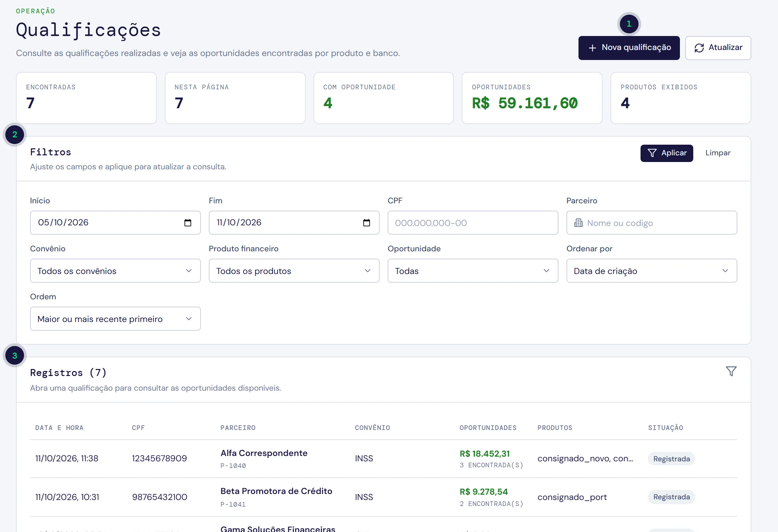Open the Ordem dropdown

(115, 319)
